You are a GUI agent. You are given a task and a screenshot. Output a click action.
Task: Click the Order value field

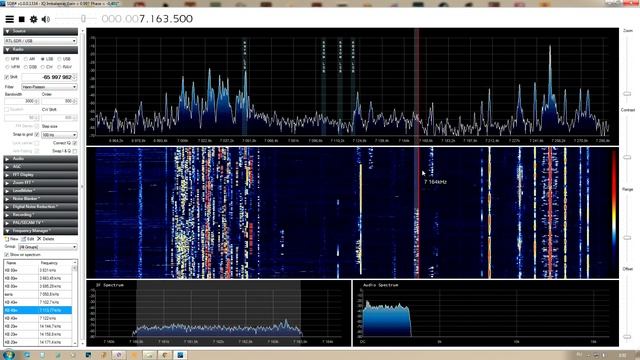(59, 101)
